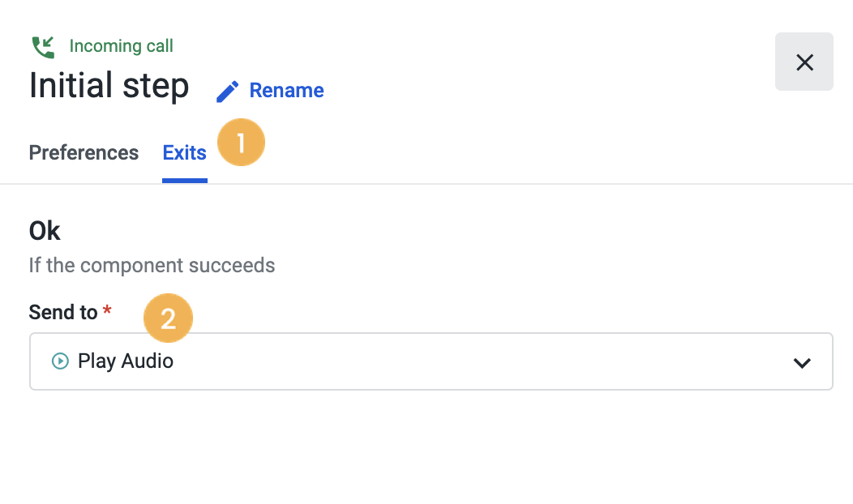
Task: Click the orange step 1 badge
Action: pos(241,142)
